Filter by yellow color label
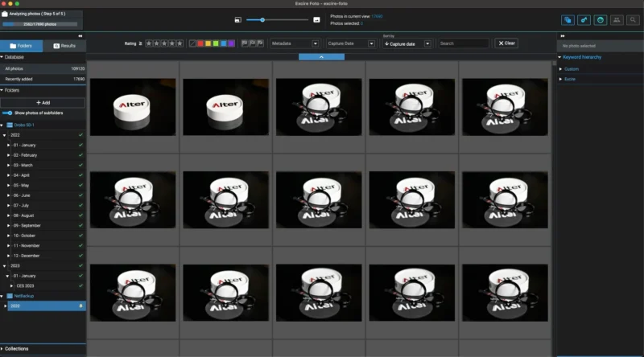644x357 pixels. click(208, 43)
